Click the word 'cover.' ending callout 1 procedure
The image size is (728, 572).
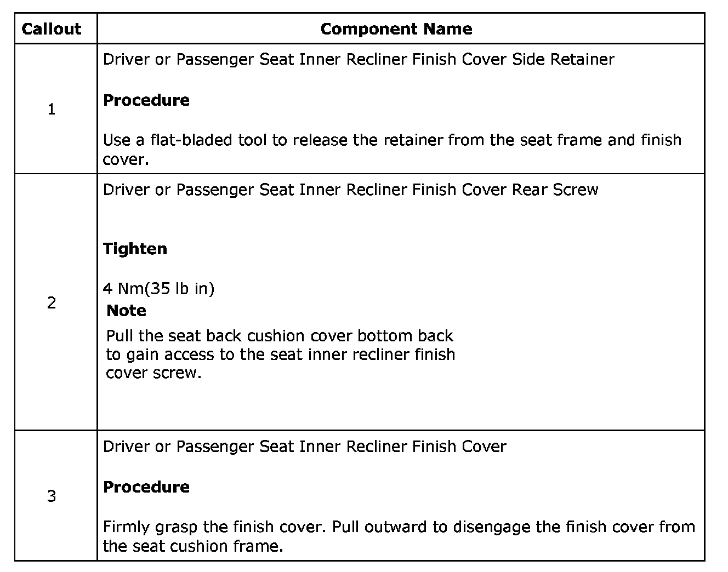pyautogui.click(x=126, y=159)
